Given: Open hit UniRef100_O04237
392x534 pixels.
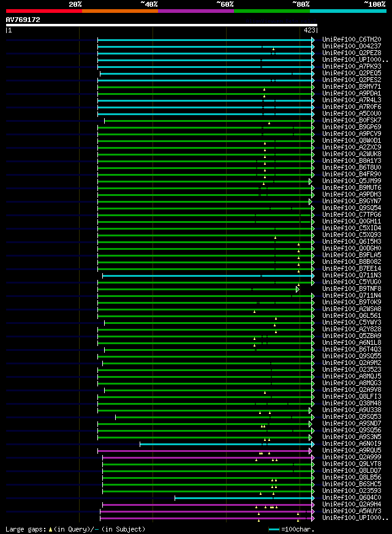Looking at the screenshot, I should tap(352, 47).
